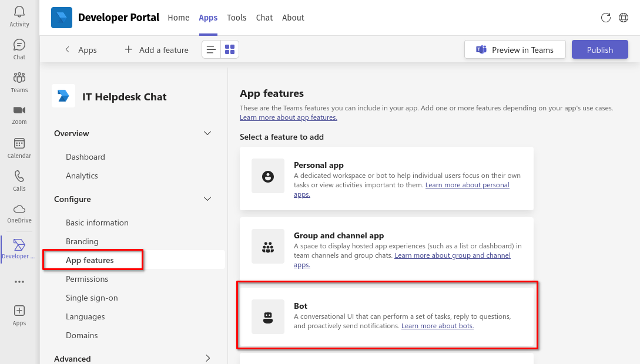
Task: Open Calls in the left rail
Action: [19, 181]
